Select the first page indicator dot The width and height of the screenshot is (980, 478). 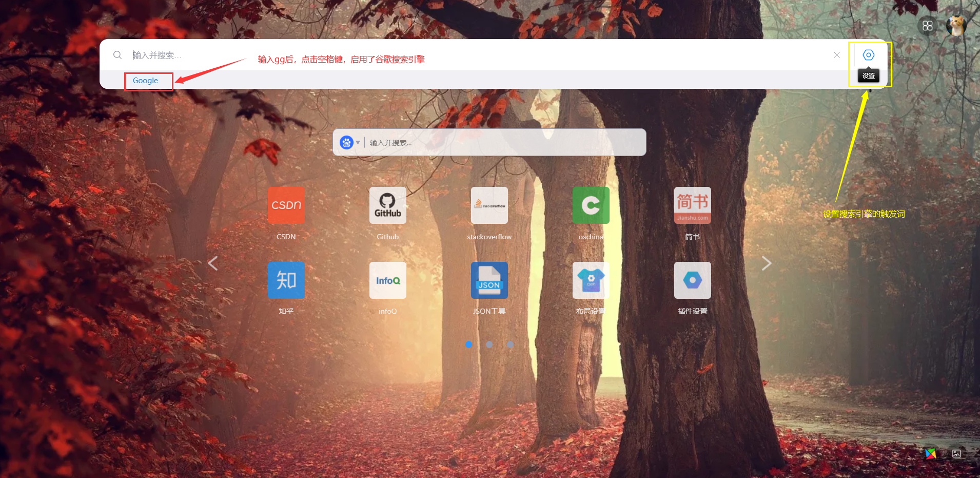point(469,345)
